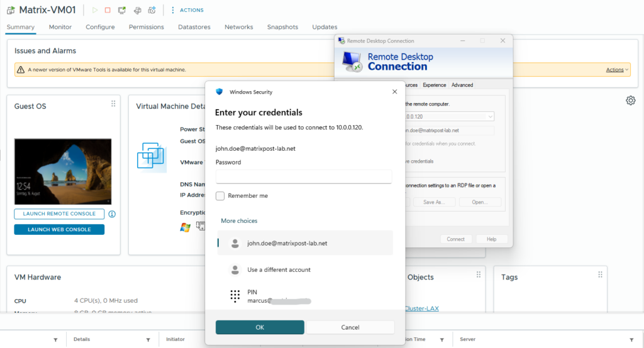Image resolution: width=644 pixels, height=348 pixels.
Task: Open the remote computer dropdown in Remote Desktop
Action: (x=490, y=117)
